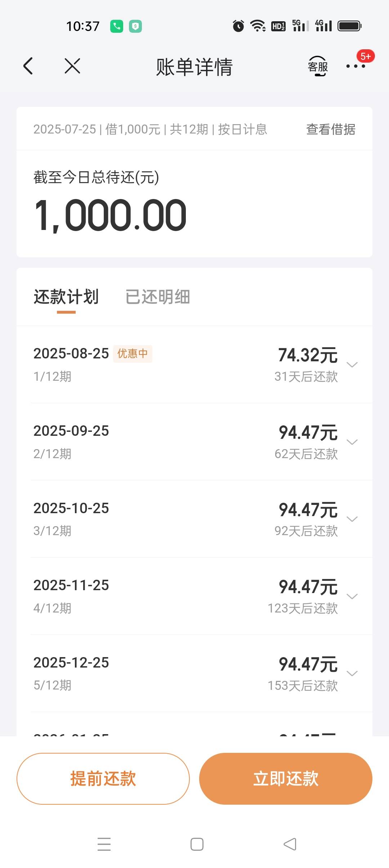
Task: Tap the back arrow icon
Action: point(28,66)
